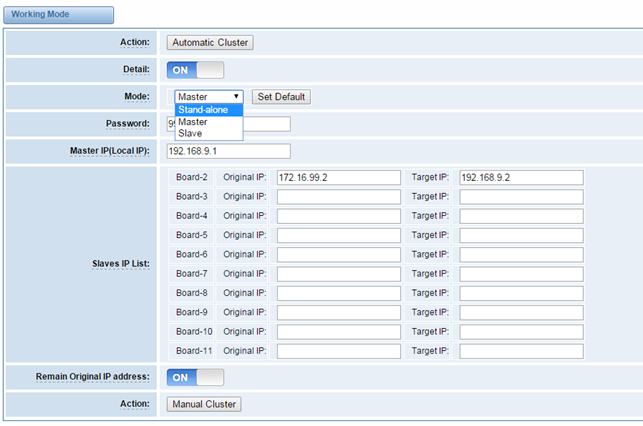Click the Password label
Image resolution: width=643 pixels, height=426 pixels.
128,123
